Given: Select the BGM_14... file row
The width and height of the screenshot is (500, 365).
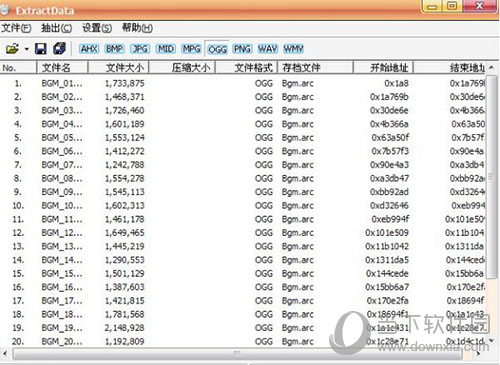Looking at the screenshot, I should 243,260.
